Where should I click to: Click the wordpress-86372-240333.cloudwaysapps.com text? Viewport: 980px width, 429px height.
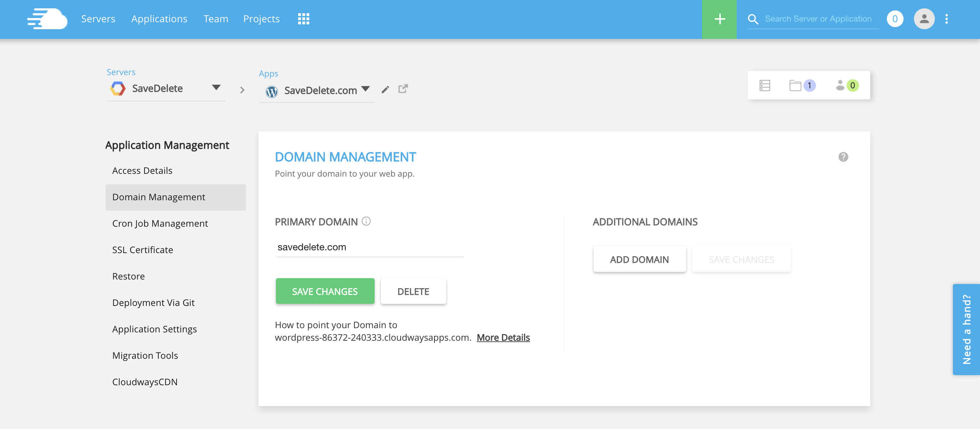pos(373,338)
